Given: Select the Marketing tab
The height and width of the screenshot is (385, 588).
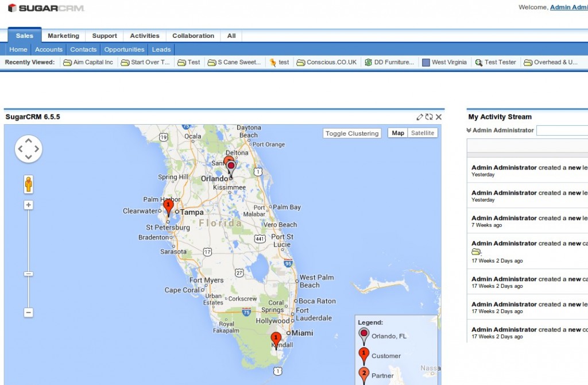Looking at the screenshot, I should tap(63, 36).
